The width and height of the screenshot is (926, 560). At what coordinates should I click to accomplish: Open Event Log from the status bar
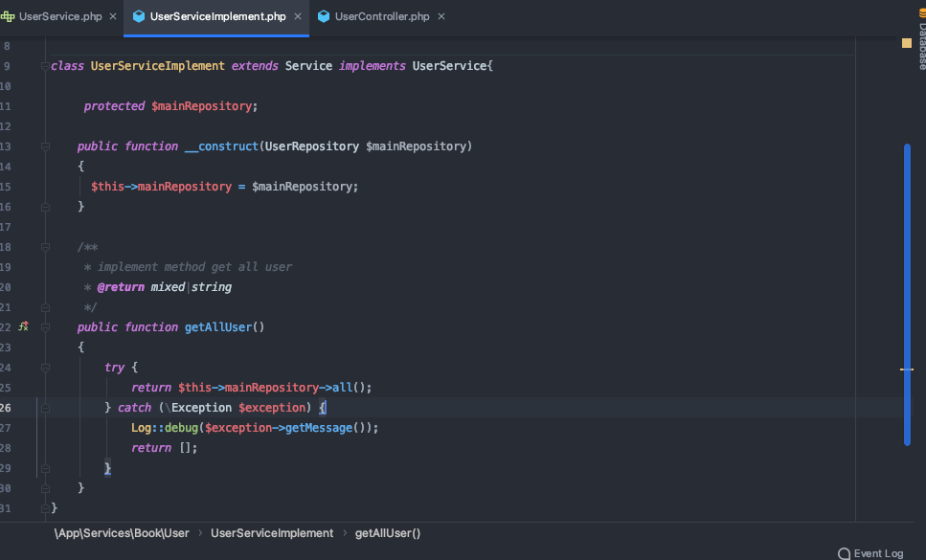point(876,552)
